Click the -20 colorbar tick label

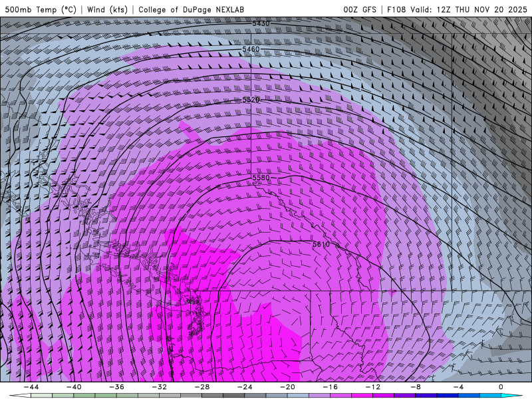pos(287,387)
